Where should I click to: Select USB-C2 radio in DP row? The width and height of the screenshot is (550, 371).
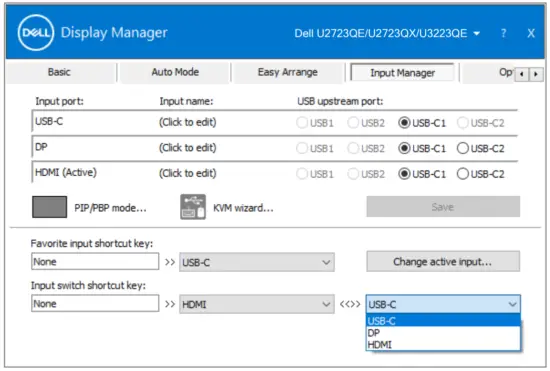point(463,148)
